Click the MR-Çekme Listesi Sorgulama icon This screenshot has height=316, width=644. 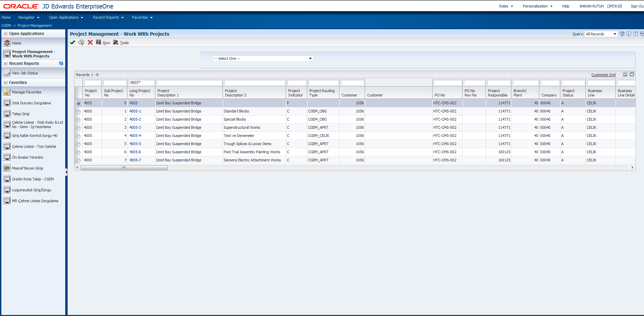point(7,200)
